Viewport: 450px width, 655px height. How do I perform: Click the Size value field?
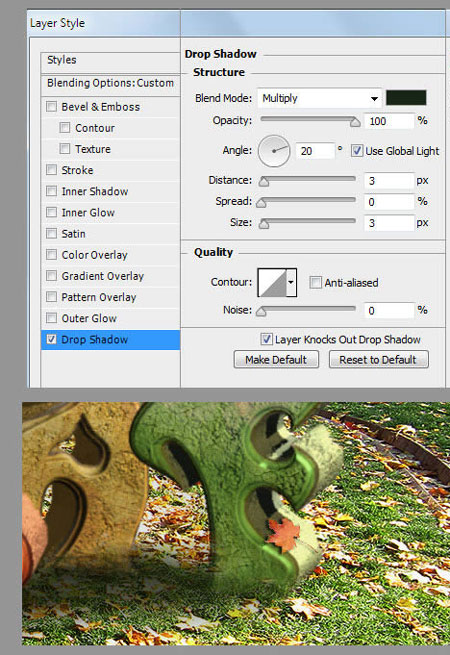(389, 223)
